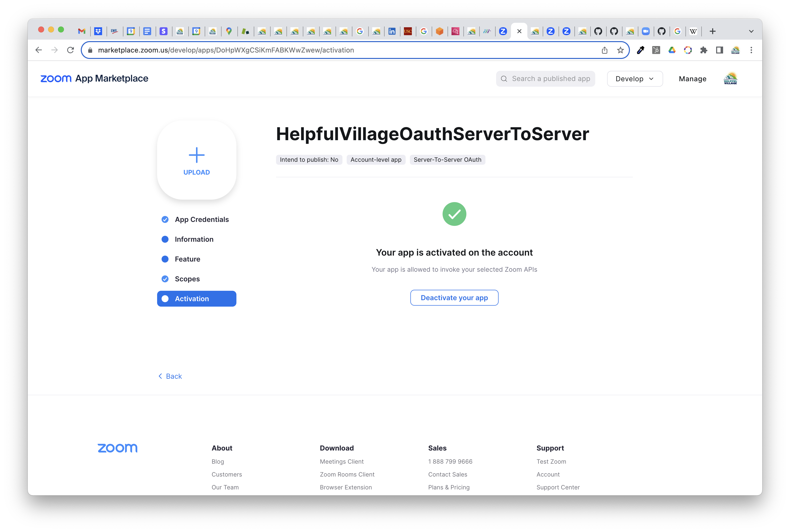Focus the Search a published app field

[545, 79]
